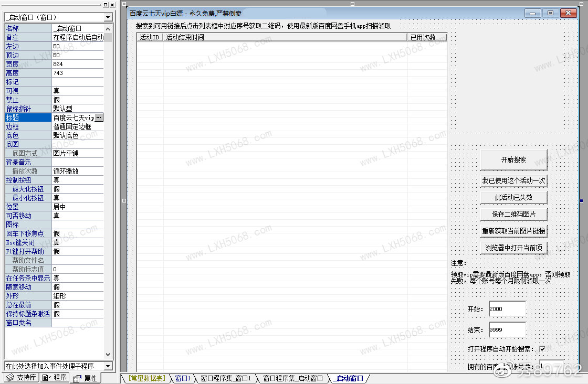Select the 最小化按钮 property row
The height and width of the screenshot is (384, 588).
(55, 198)
